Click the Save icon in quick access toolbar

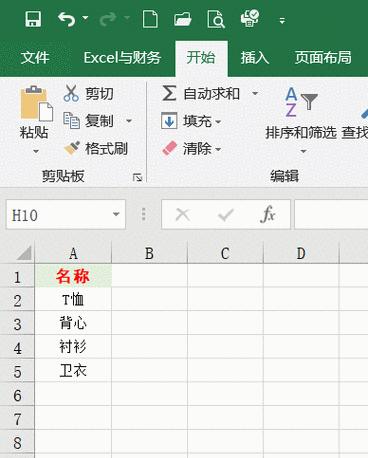point(33,19)
